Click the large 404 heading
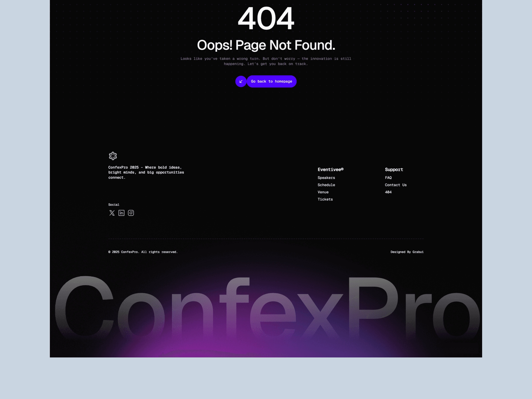This screenshot has height=399, width=532. [x=266, y=18]
